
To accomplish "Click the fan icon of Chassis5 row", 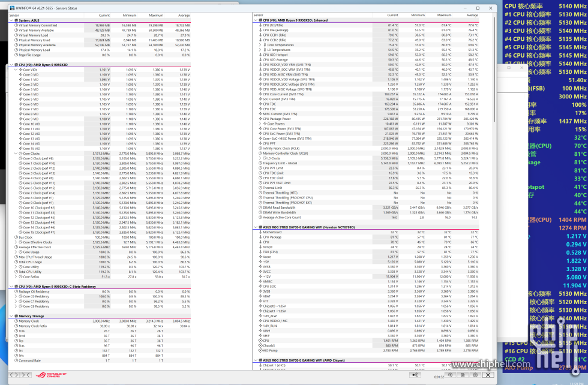I will pos(260,345).
